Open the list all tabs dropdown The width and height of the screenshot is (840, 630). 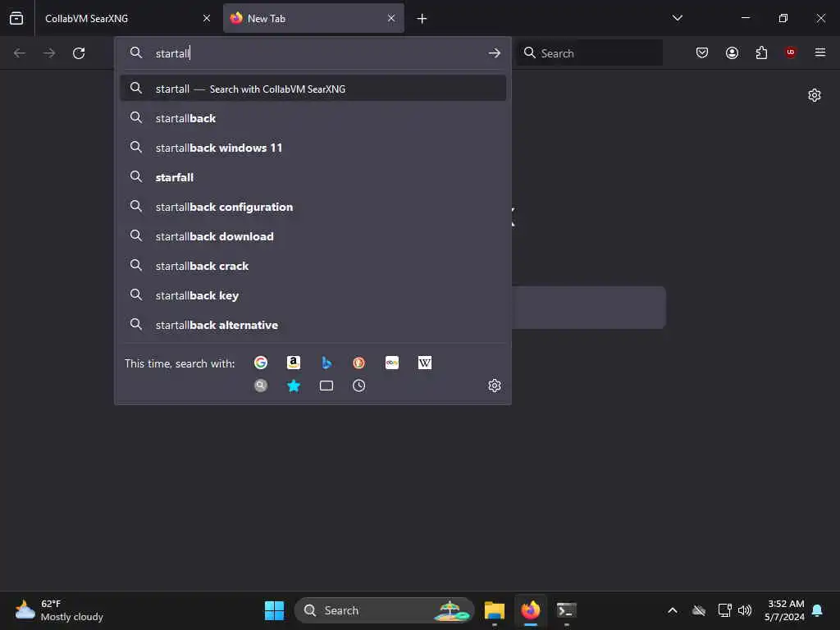tap(677, 18)
